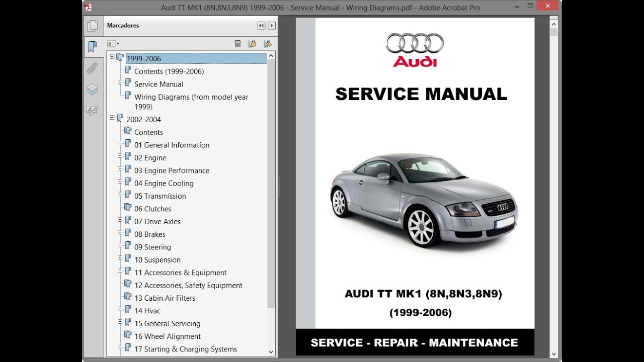This screenshot has height=362, width=644.
Task: Click document view scroll-down arrow
Action: pyautogui.click(x=554, y=354)
